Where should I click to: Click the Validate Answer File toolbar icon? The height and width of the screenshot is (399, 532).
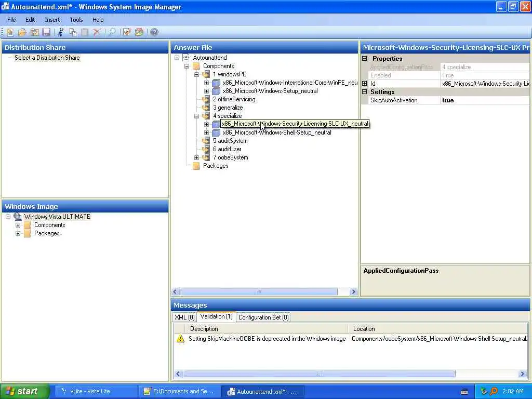(x=127, y=32)
